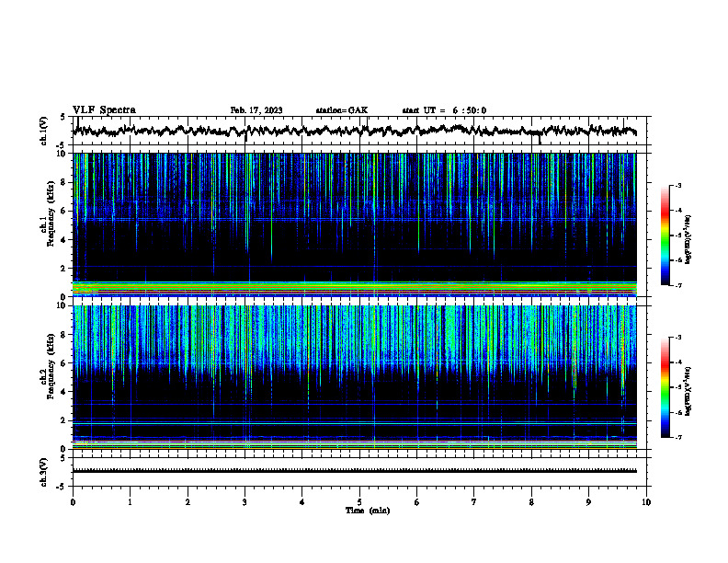Click the ch.1(V) axis label

[x=43, y=131]
